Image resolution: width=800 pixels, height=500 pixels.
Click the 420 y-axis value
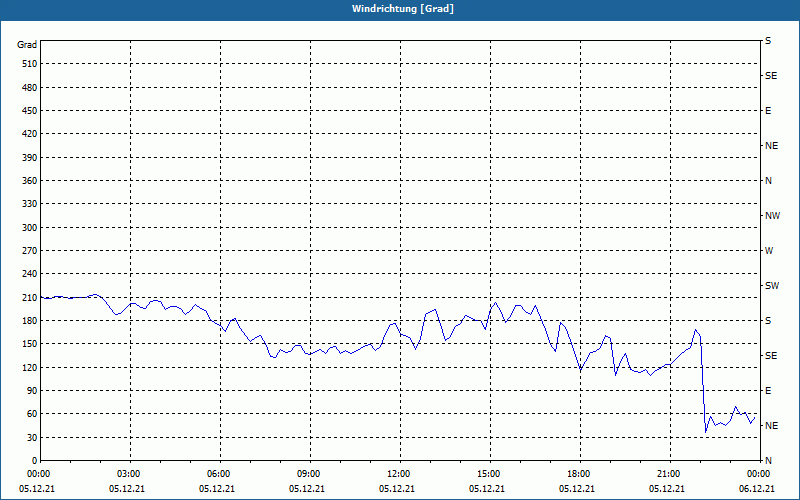tap(30, 134)
